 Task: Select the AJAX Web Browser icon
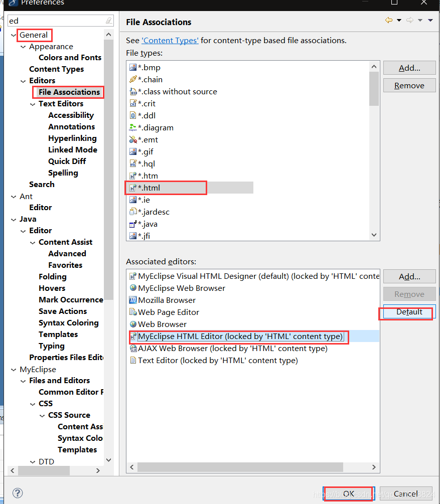[133, 349]
